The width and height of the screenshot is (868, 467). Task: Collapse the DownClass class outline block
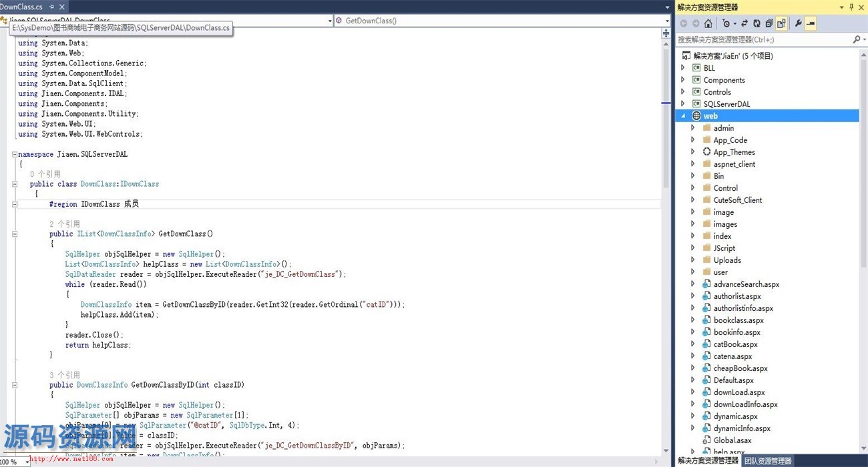(x=15, y=184)
